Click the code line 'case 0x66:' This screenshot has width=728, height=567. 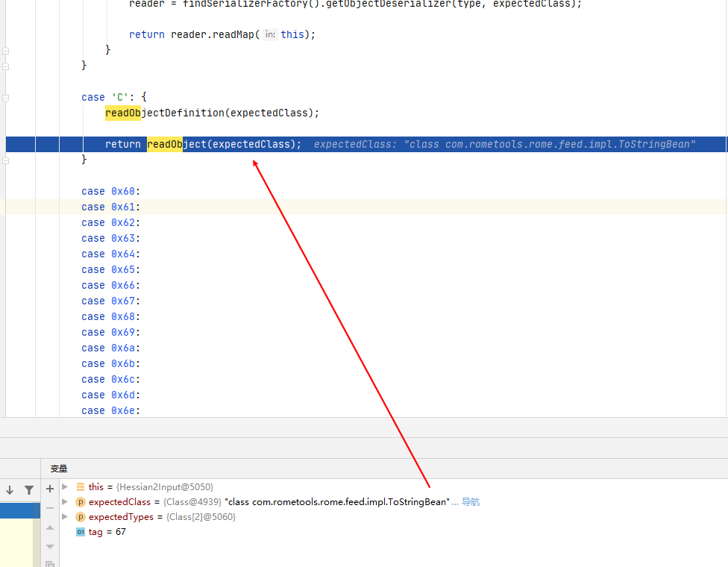click(110, 286)
